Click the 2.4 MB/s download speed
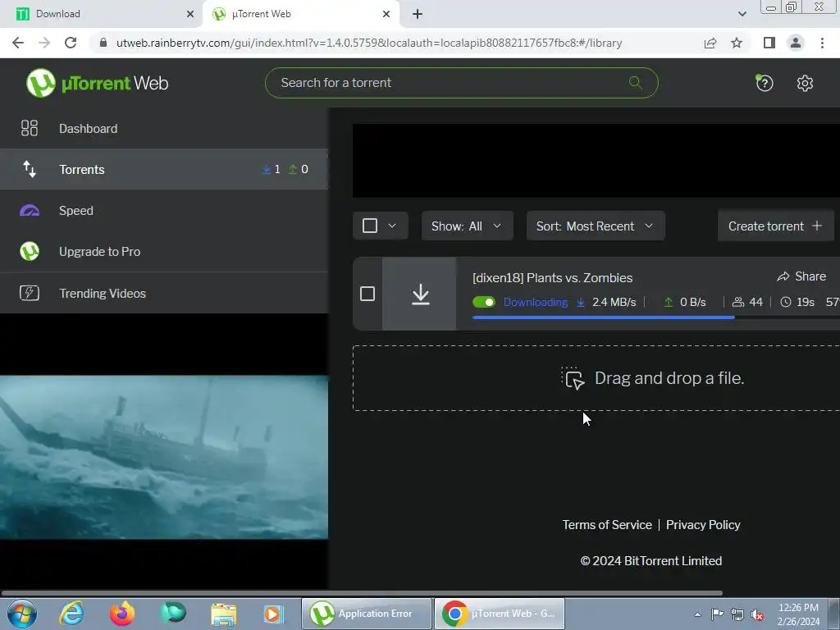This screenshot has width=840, height=630. pos(614,302)
